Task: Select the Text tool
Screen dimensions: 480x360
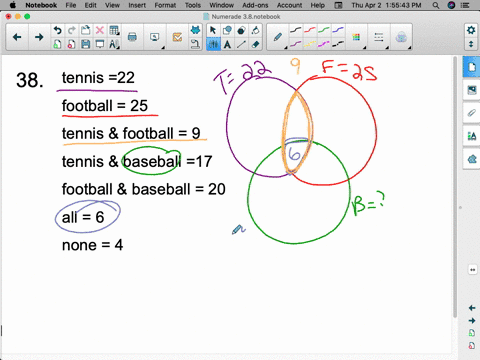Action: click(x=227, y=44)
